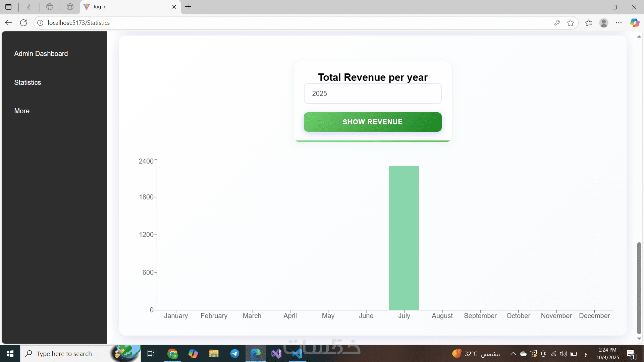This screenshot has height=362, width=644.
Task: Select Statistics in the sidebar
Action: [x=28, y=82]
